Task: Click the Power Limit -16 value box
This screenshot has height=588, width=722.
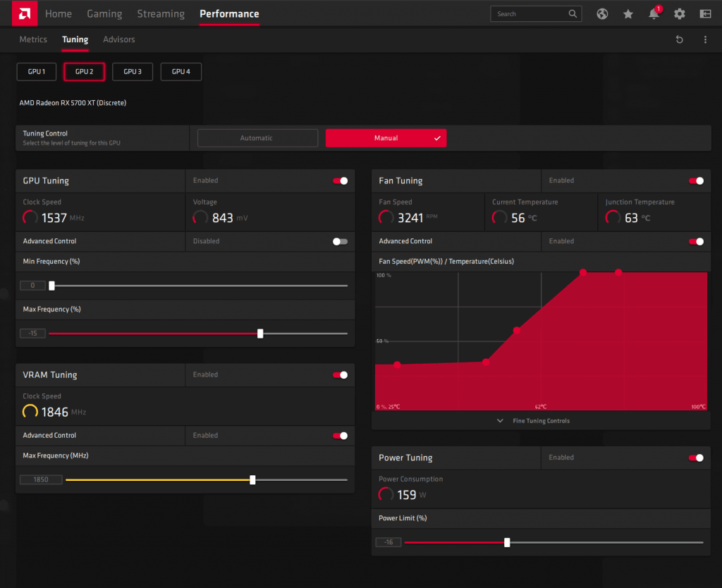Action: [x=388, y=542]
